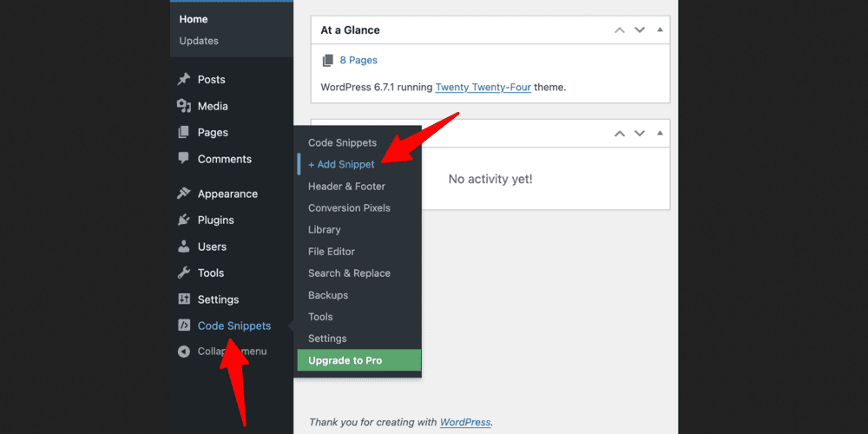This screenshot has height=434, width=868.
Task: Open the Twenty Twenty-Four theme link
Action: (x=483, y=87)
